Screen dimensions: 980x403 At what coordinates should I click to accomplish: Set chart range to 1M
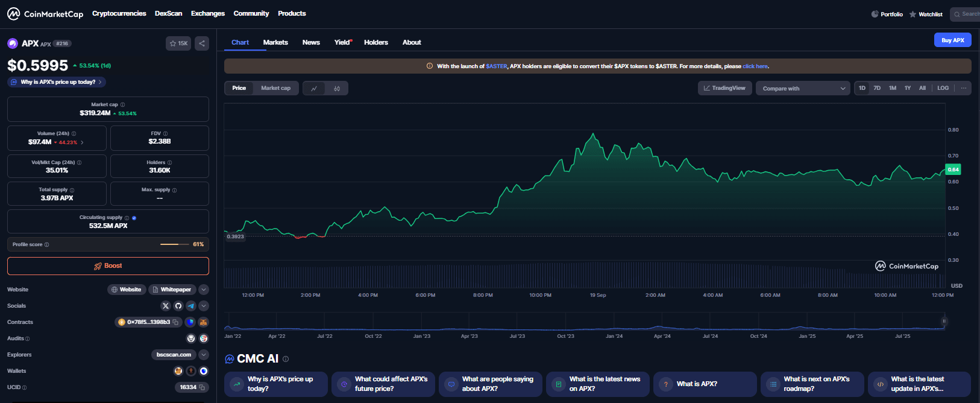[893, 88]
